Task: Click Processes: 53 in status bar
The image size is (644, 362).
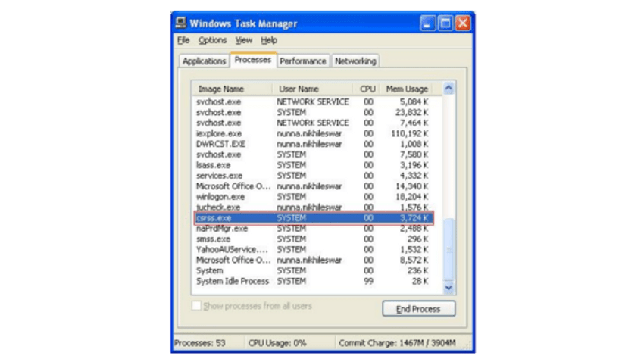Action: click(200, 343)
